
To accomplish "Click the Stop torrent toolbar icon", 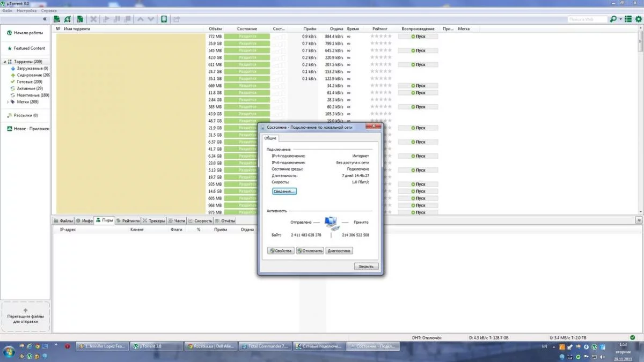I will pyautogui.click(x=127, y=19).
